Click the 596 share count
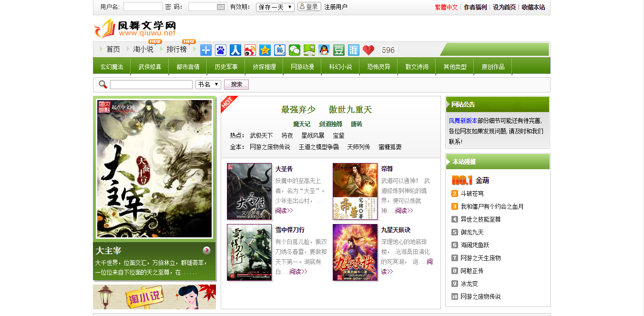Viewport: 644px width, 316px height. tap(388, 50)
